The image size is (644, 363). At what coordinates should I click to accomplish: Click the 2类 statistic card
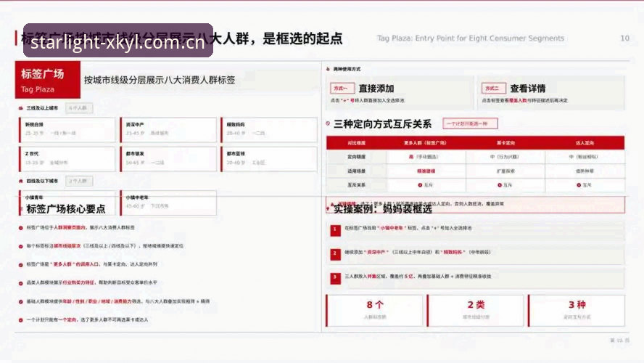[475, 311]
